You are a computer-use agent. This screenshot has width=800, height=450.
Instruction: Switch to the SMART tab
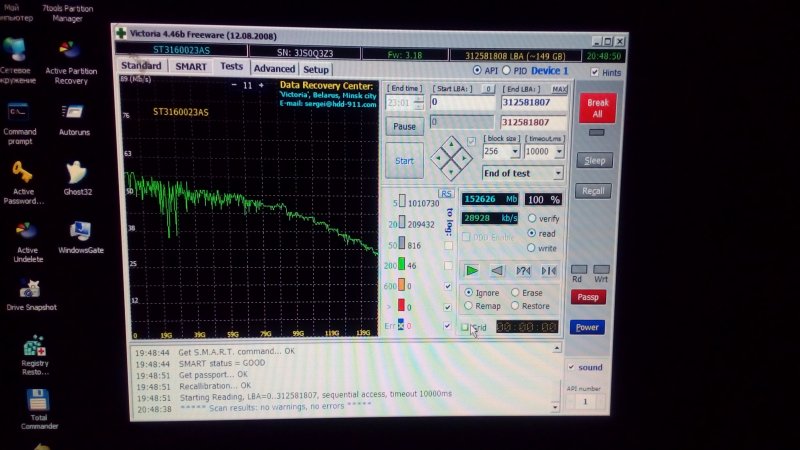(191, 66)
